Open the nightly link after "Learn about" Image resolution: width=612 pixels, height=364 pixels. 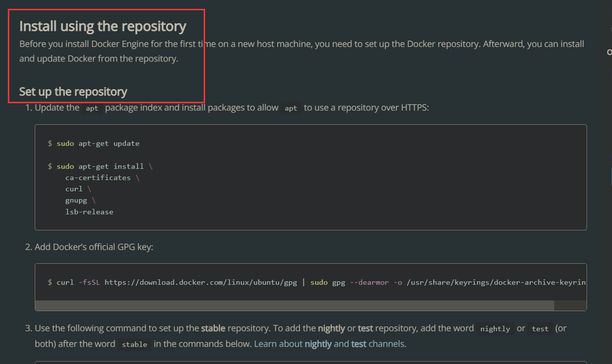[318, 344]
